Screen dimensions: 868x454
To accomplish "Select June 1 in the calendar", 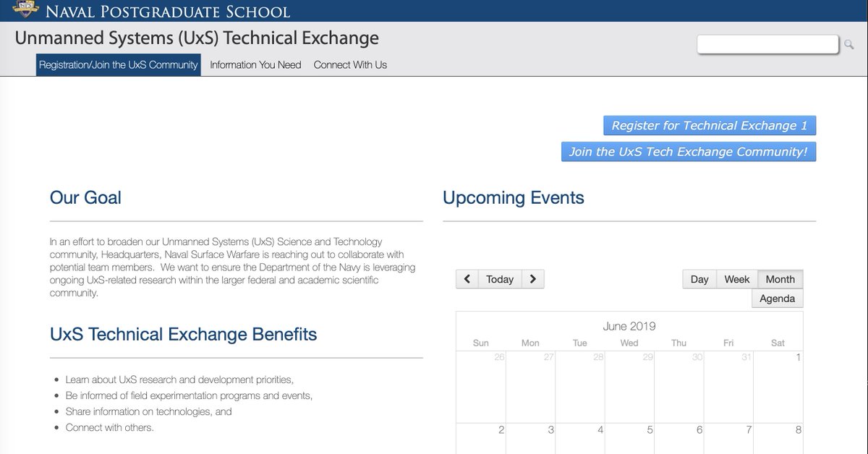I will click(x=778, y=387).
